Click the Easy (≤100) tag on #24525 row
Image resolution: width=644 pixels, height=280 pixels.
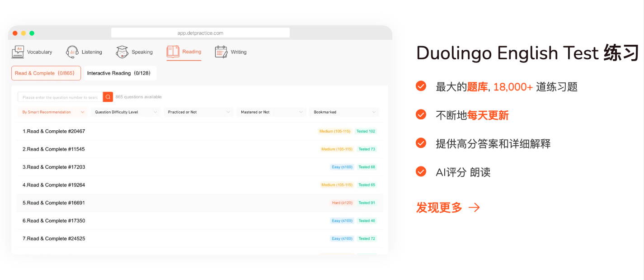point(342,238)
